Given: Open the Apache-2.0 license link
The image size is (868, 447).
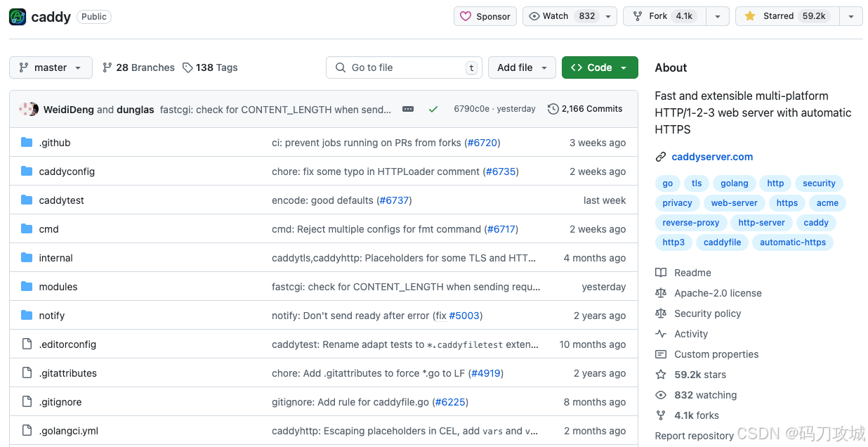Looking at the screenshot, I should tap(709, 293).
